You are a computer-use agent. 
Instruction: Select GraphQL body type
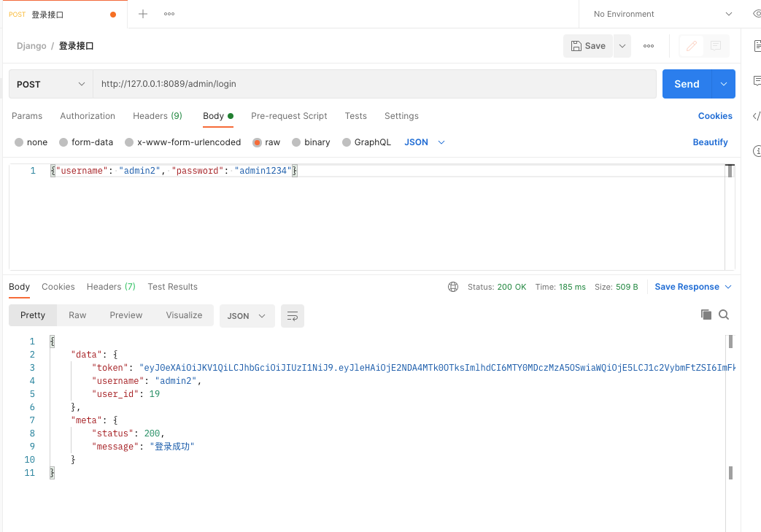(366, 142)
